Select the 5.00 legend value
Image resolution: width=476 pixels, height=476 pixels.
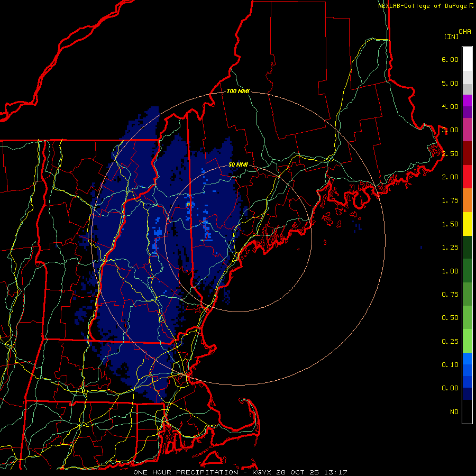point(450,83)
